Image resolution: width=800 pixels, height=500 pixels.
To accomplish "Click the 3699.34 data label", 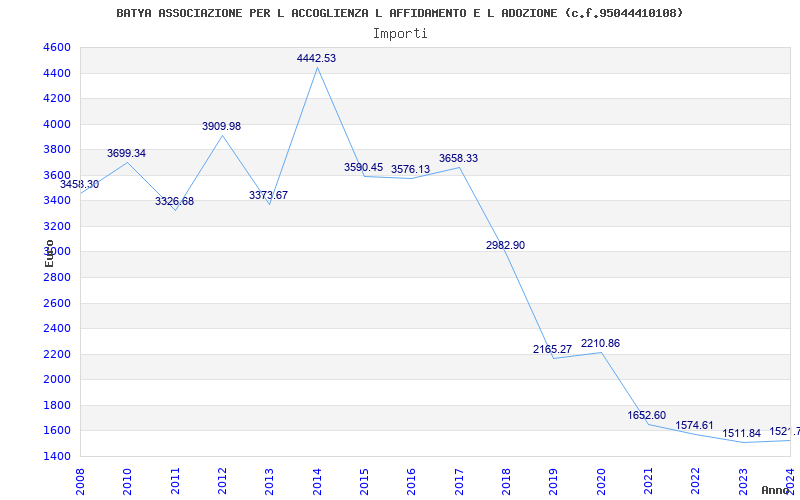I will click(127, 153).
